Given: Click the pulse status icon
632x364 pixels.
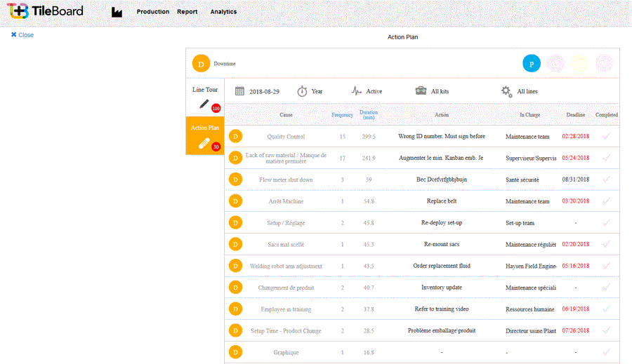Looking at the screenshot, I should 356,91.
